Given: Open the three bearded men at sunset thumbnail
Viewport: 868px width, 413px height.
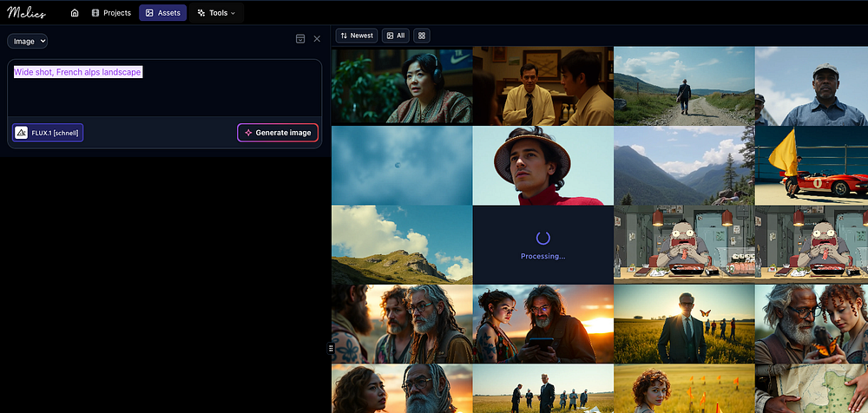Looking at the screenshot, I should [x=402, y=324].
